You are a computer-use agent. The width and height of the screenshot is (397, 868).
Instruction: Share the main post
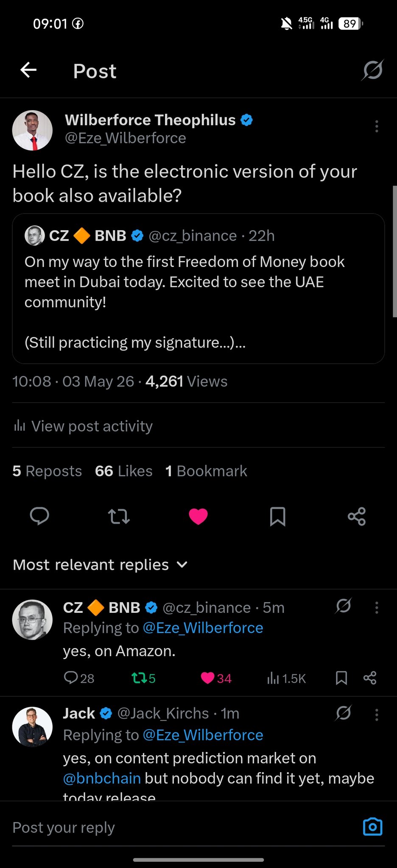357,516
